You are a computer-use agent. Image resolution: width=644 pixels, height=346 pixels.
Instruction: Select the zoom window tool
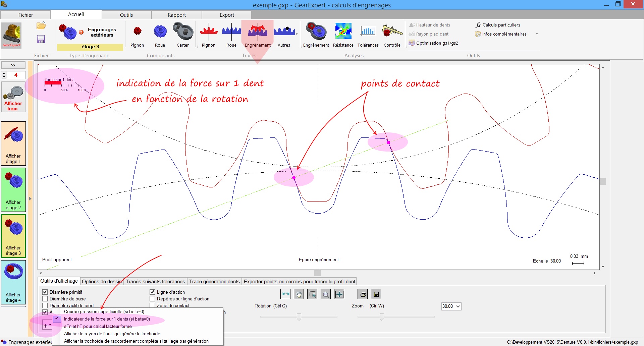tap(312, 294)
